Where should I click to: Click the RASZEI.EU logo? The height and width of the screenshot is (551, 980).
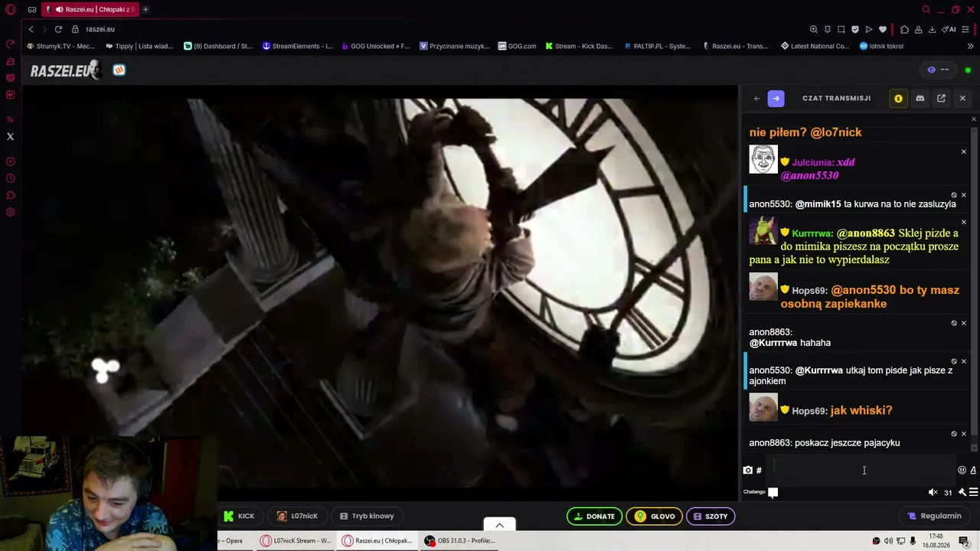[64, 70]
